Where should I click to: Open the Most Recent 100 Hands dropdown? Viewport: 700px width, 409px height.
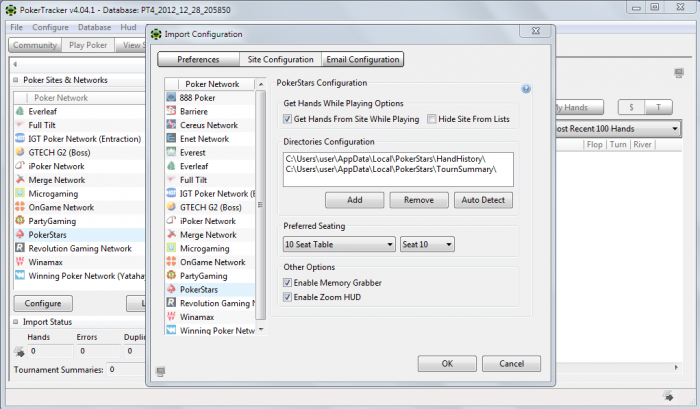click(x=618, y=129)
